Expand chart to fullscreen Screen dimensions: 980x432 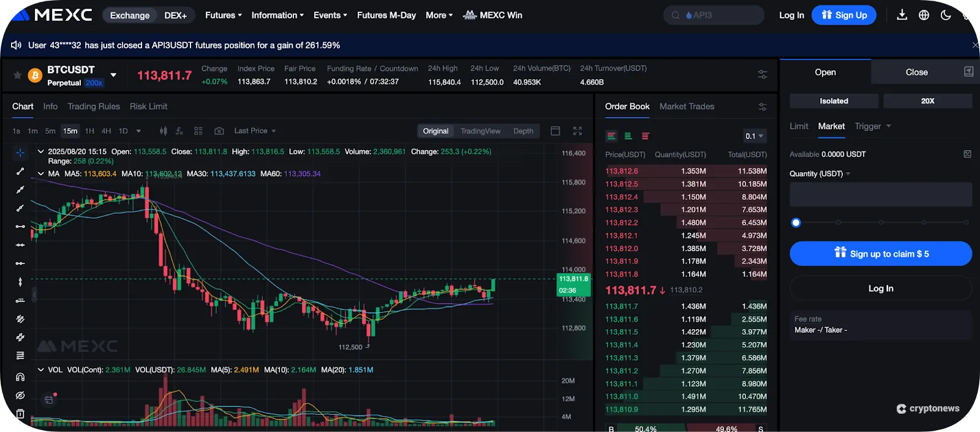(x=577, y=131)
